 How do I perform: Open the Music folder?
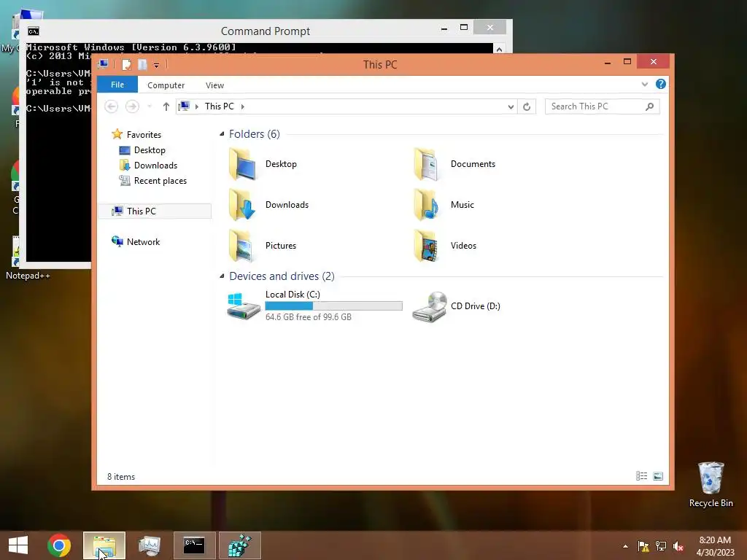(444, 205)
